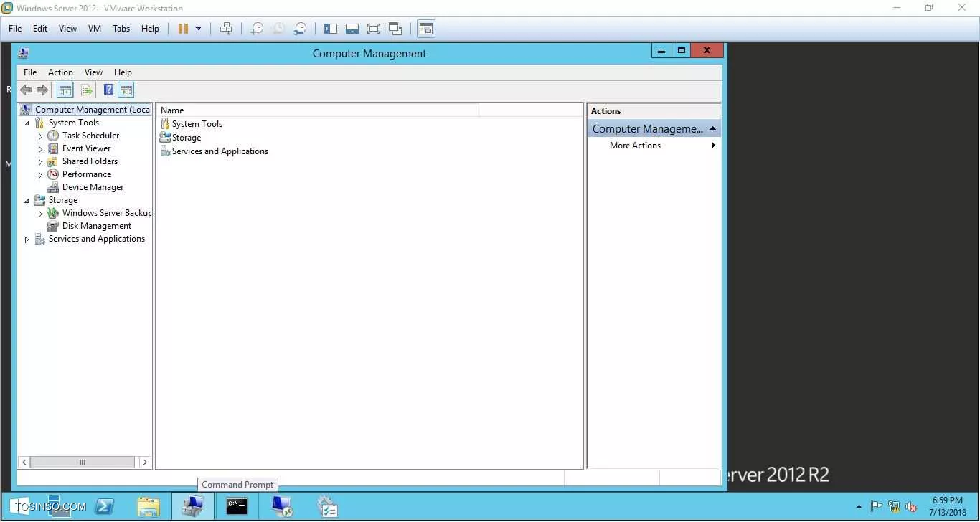This screenshot has height=522, width=980.
Task: Enter VMware full screen mode icon
Action: click(x=374, y=29)
